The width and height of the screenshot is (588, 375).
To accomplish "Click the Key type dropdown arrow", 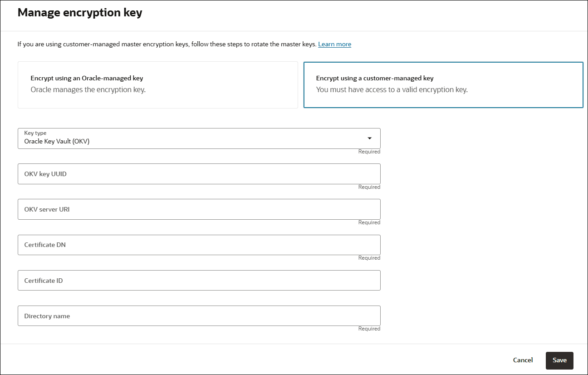I will pyautogui.click(x=369, y=138).
